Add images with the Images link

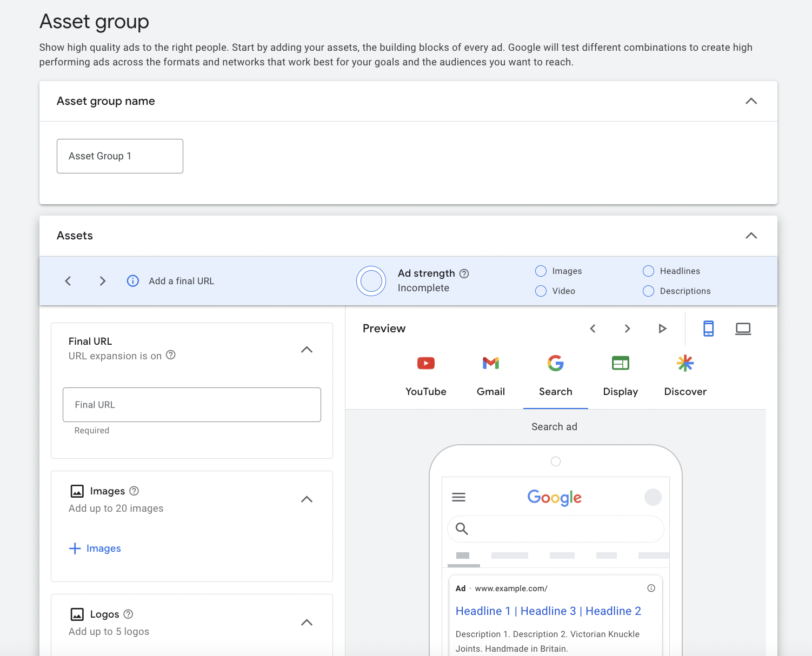[95, 548]
